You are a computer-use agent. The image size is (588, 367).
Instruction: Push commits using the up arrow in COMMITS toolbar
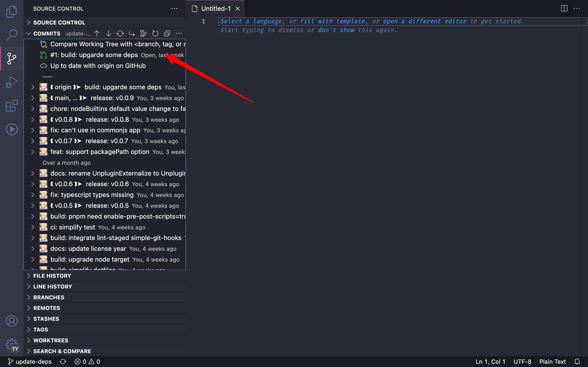[97, 33]
